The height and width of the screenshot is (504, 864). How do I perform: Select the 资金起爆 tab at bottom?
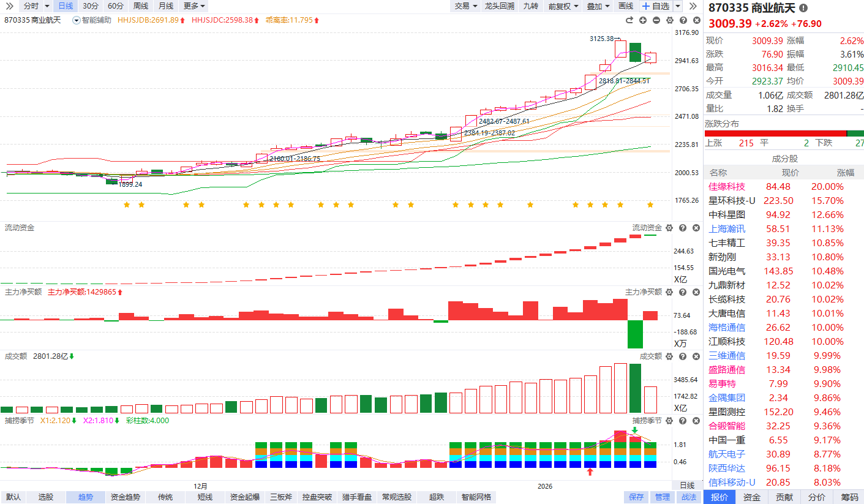(244, 497)
